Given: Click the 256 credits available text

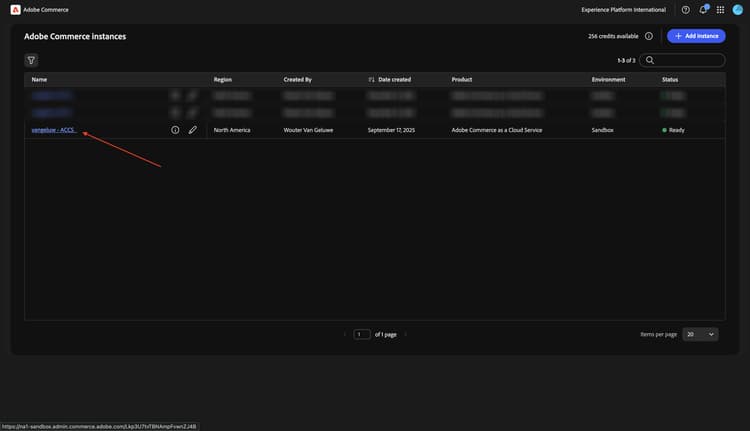Looking at the screenshot, I should pos(613,36).
